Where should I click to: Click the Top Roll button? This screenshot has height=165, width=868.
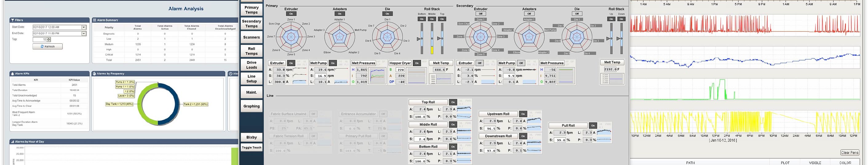[428, 102]
